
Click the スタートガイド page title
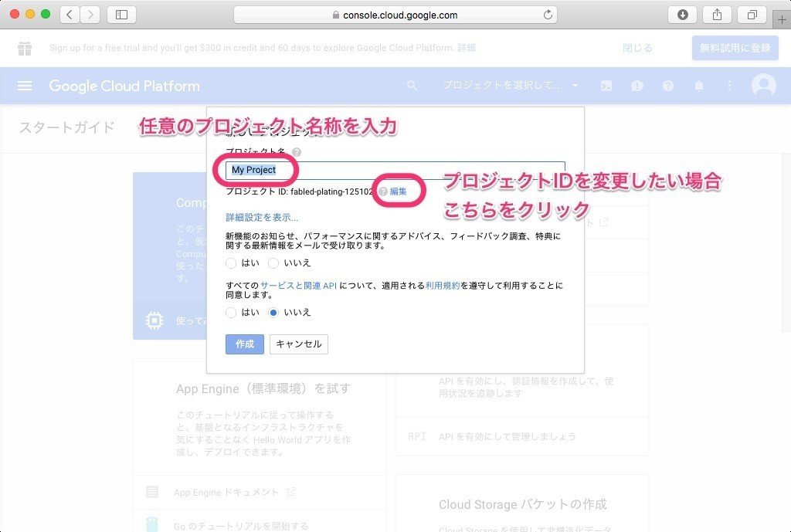click(x=67, y=127)
